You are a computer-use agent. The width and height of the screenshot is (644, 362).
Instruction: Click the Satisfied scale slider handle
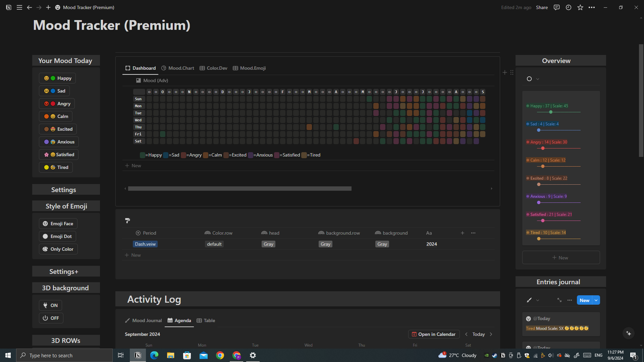543,221
